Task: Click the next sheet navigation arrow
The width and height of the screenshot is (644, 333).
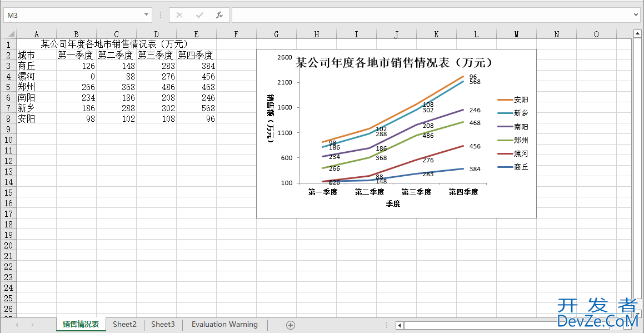Action: pos(32,325)
